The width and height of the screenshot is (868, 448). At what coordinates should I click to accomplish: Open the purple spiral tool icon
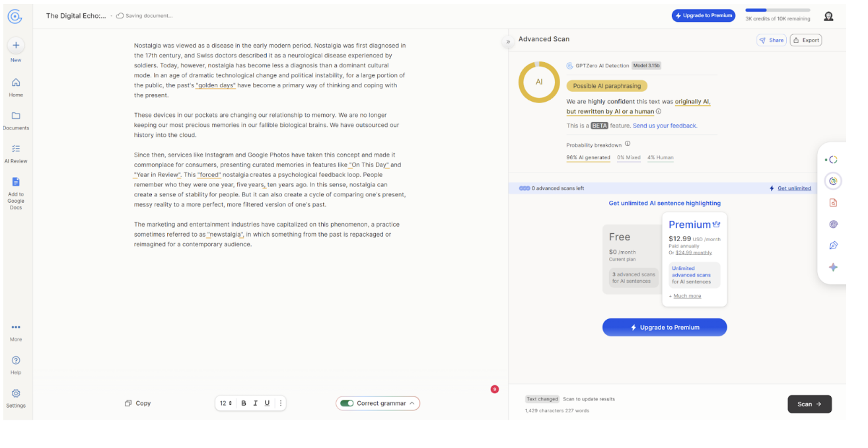pyautogui.click(x=833, y=225)
